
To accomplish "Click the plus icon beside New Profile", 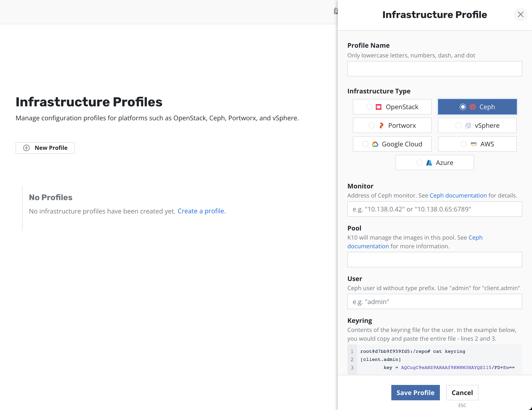I will click(x=26, y=148).
